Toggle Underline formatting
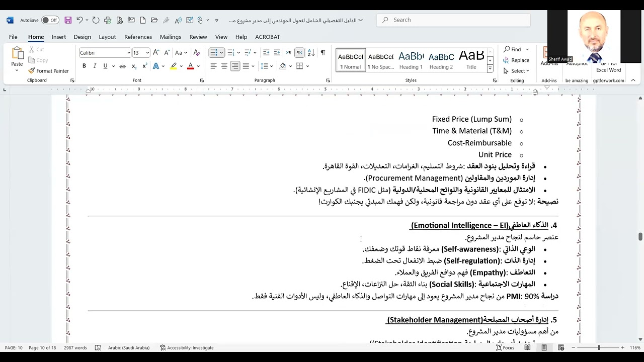The height and width of the screenshot is (362, 644). click(105, 66)
